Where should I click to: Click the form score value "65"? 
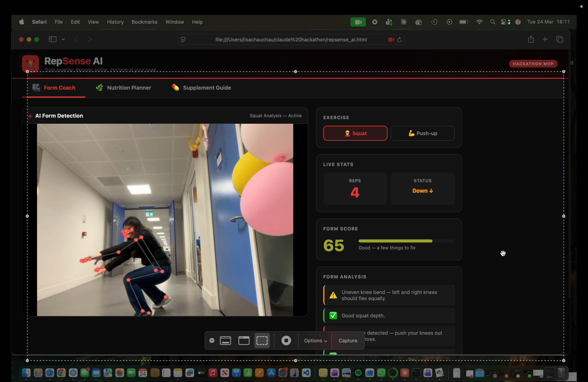[334, 245]
